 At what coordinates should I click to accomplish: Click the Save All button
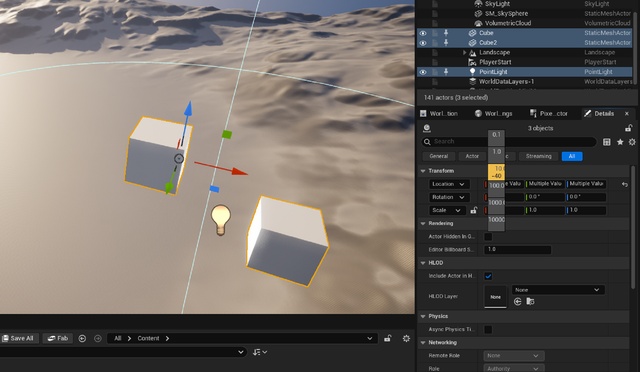click(18, 338)
